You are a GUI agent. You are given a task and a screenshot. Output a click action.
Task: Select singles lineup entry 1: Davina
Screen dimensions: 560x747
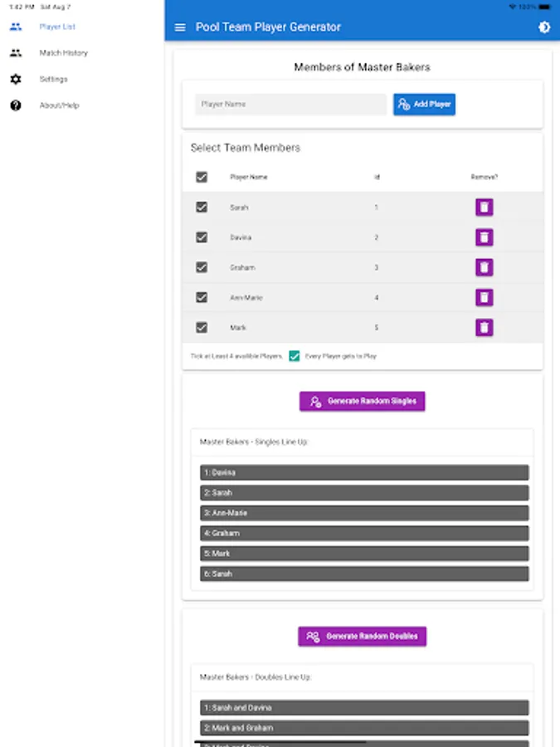pyautogui.click(x=363, y=472)
